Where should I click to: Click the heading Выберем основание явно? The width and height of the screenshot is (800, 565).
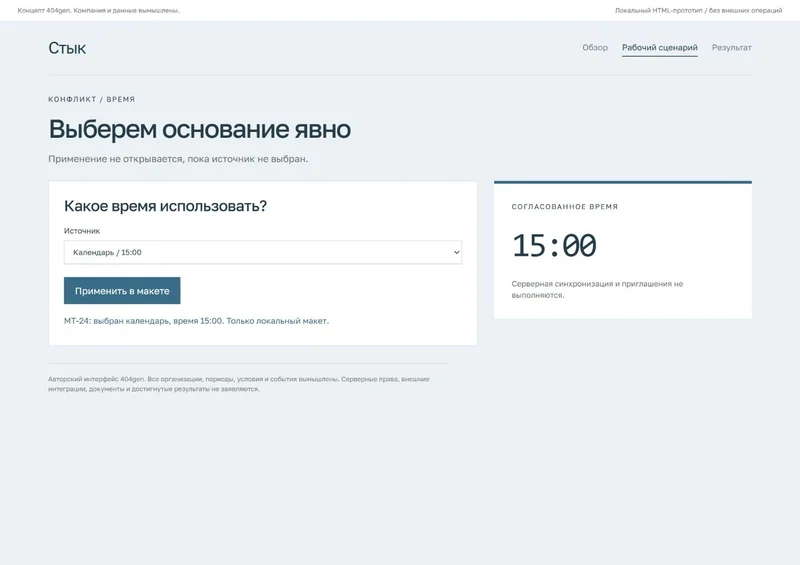199,129
